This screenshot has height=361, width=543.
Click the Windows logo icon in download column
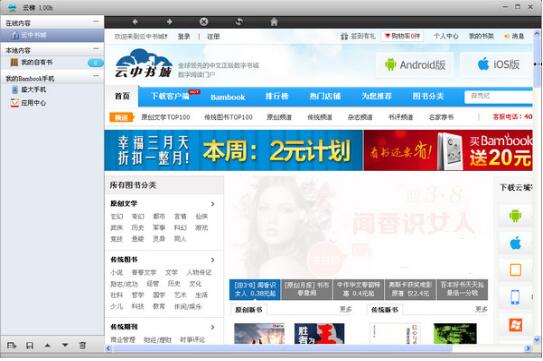[515, 325]
